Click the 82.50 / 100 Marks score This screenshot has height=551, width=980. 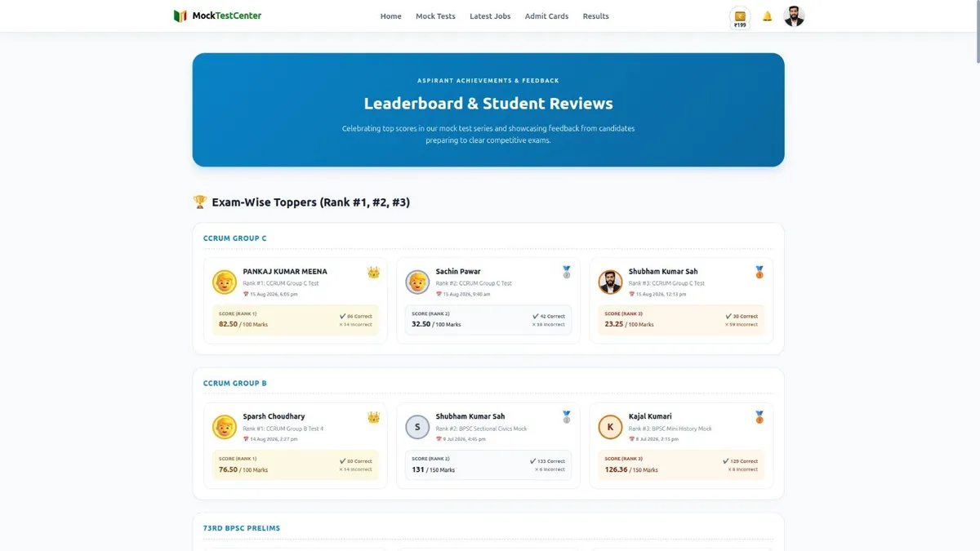(x=243, y=324)
